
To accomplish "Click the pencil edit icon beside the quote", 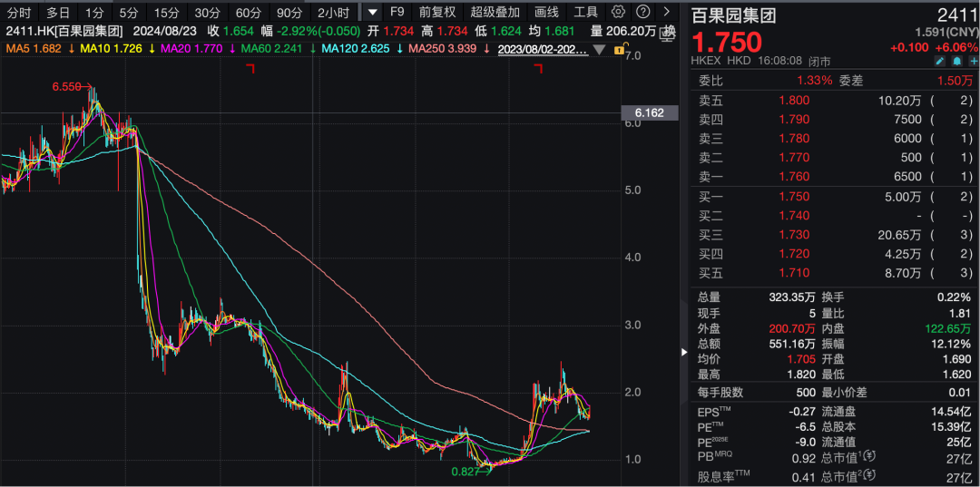I will [939, 61].
